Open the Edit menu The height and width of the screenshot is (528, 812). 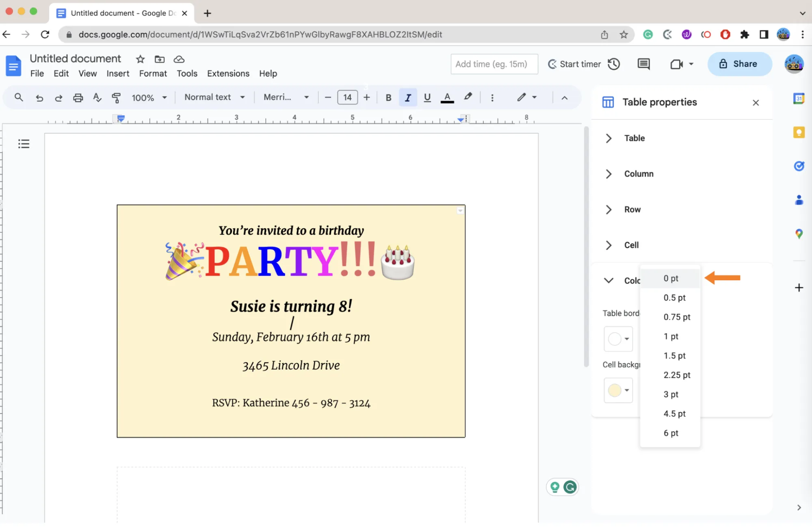pos(61,74)
